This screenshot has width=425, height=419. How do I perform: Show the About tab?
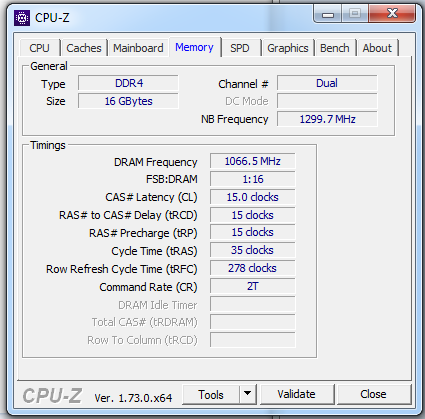(377, 48)
